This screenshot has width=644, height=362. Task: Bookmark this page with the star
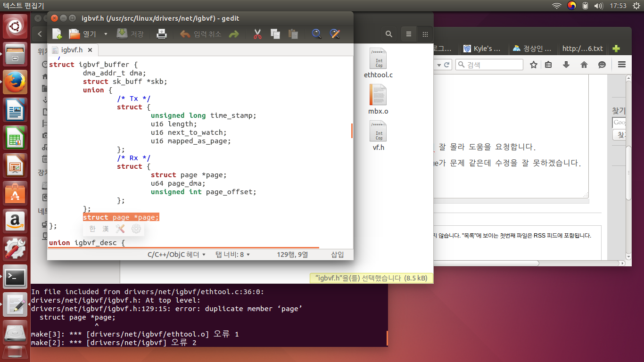(x=533, y=65)
